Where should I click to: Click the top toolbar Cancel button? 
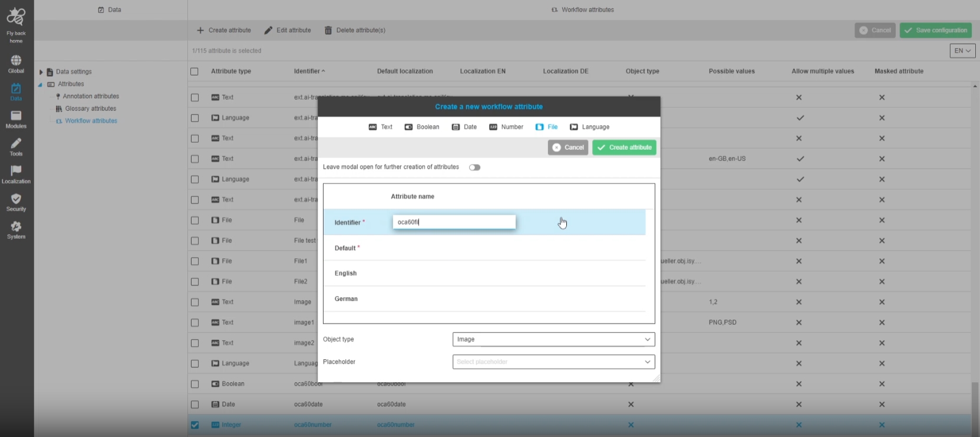click(875, 30)
